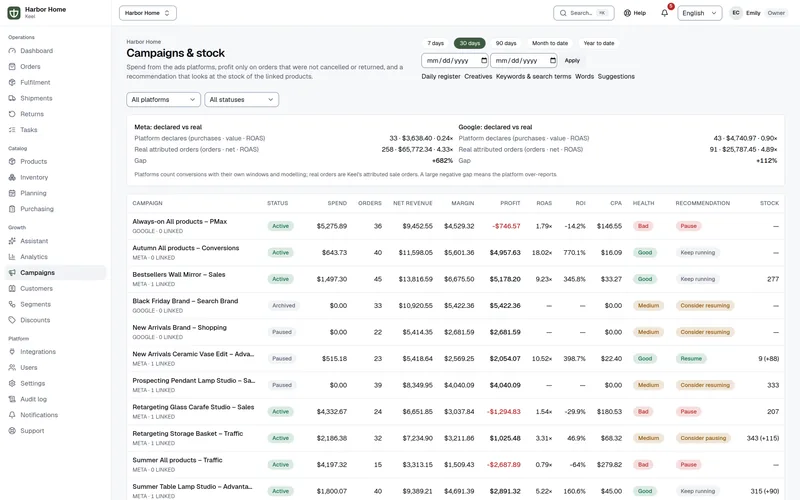Expand the All platforms filter
The height and width of the screenshot is (500, 800).
tap(163, 99)
